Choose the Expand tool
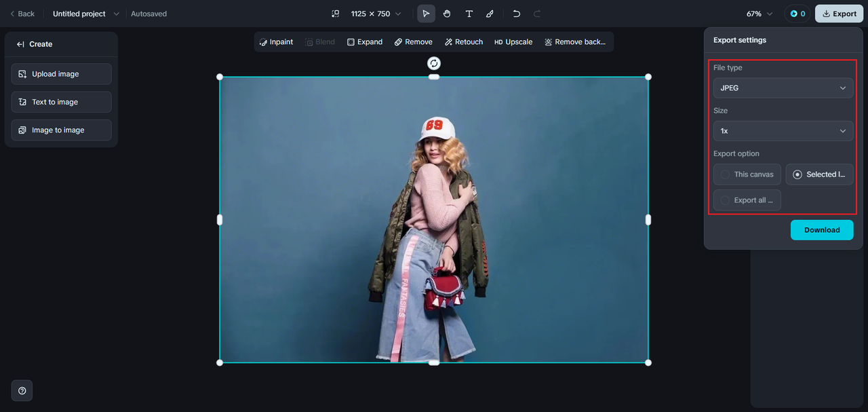Image resolution: width=868 pixels, height=412 pixels. [x=365, y=42]
